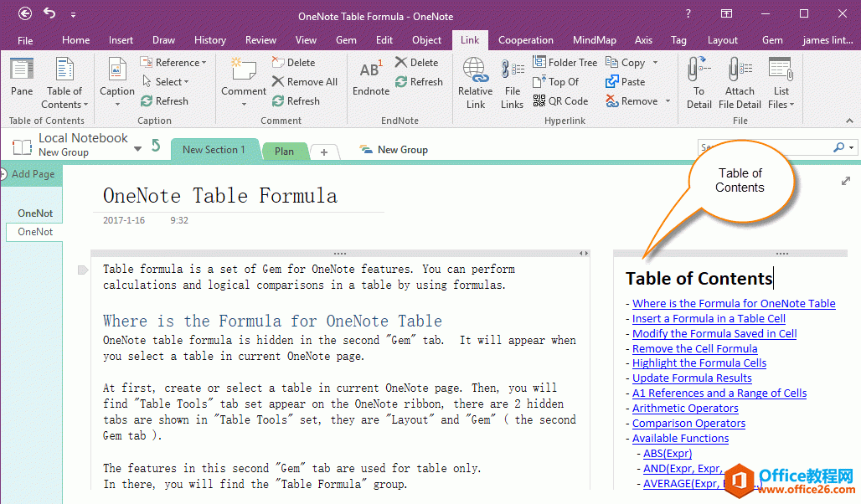Open the Local Notebook selector dropdown
Image resolution: width=861 pixels, height=504 pixels.
[x=137, y=148]
